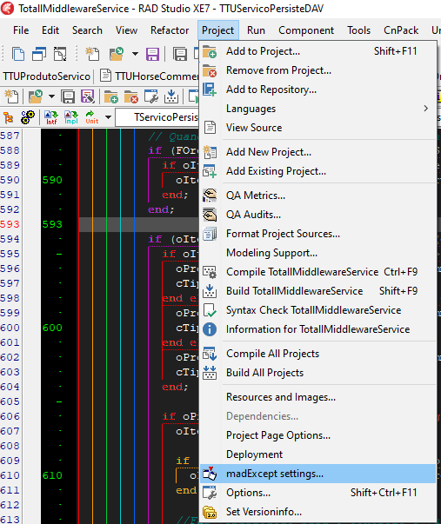
Task: Click line number 593 in the gutter
Action: coord(10,224)
